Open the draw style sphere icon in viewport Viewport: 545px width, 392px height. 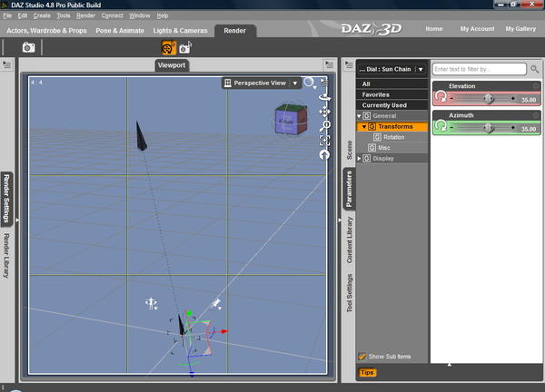pos(309,83)
